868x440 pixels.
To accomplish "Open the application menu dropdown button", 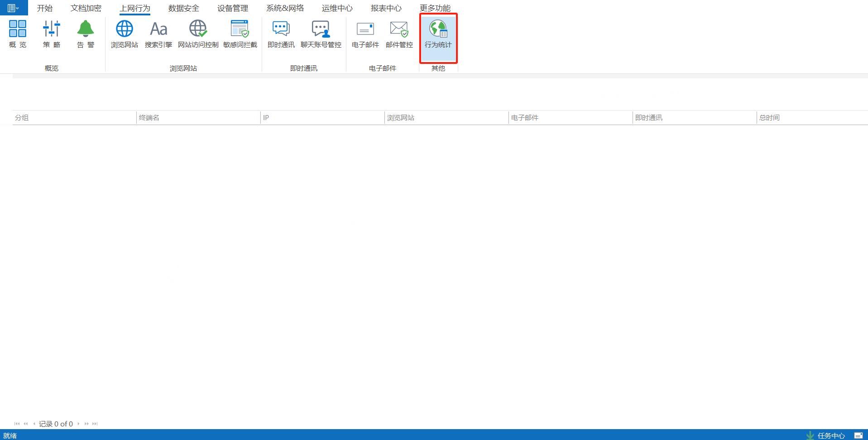I will coord(13,8).
